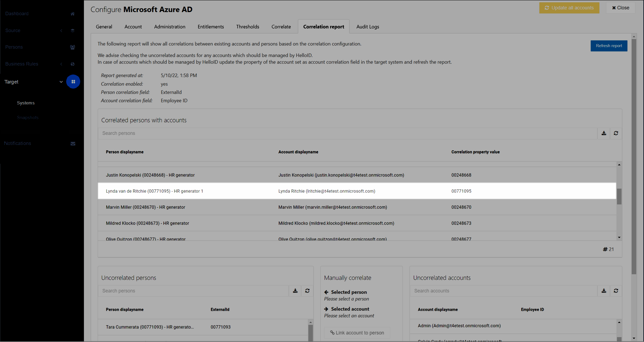Sort by Correlation property value column
This screenshot has height=342, width=644.
click(x=475, y=152)
